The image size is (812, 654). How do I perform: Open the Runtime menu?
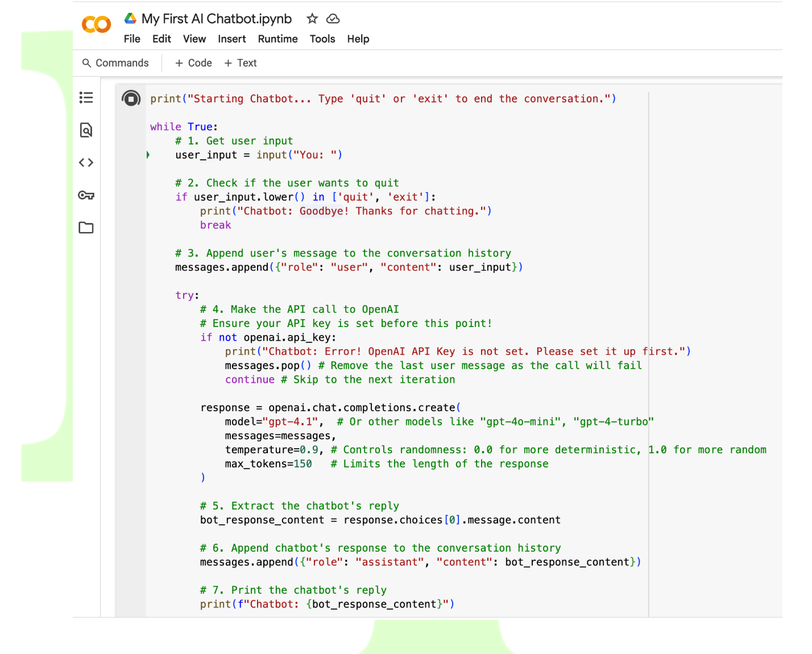[277, 39]
